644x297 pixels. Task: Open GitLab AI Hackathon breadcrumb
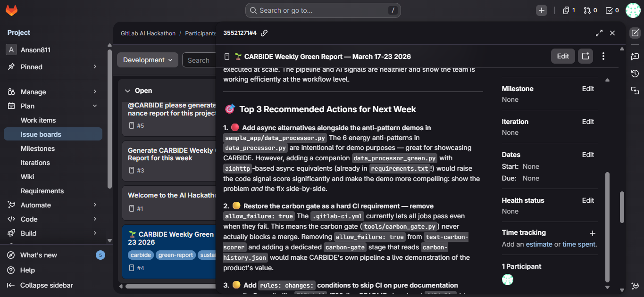point(148,33)
